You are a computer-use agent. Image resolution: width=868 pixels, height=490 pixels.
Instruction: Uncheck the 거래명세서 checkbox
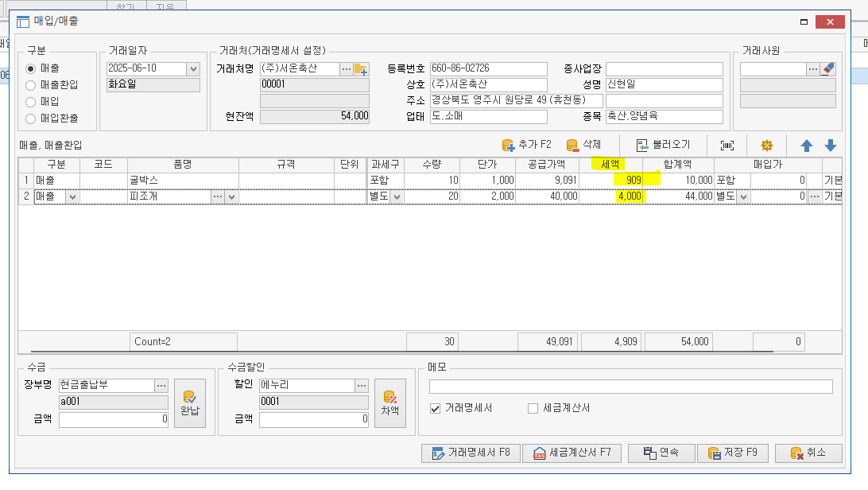coord(435,408)
